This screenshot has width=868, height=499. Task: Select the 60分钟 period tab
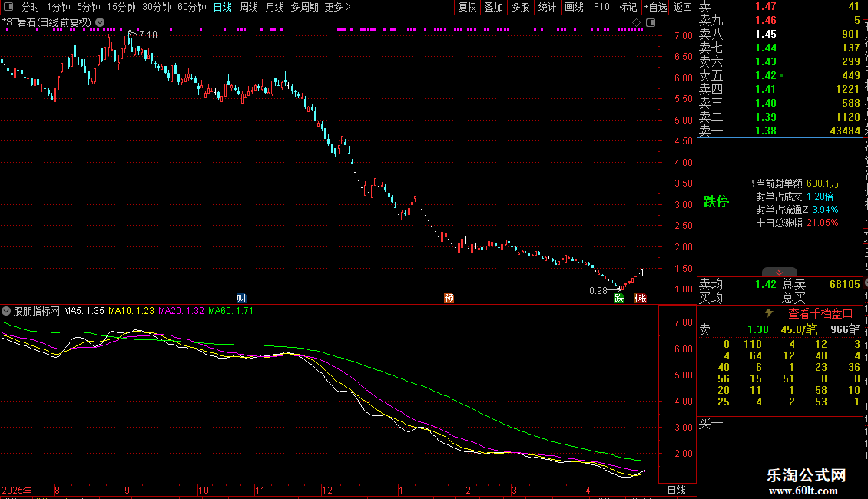tap(191, 7)
